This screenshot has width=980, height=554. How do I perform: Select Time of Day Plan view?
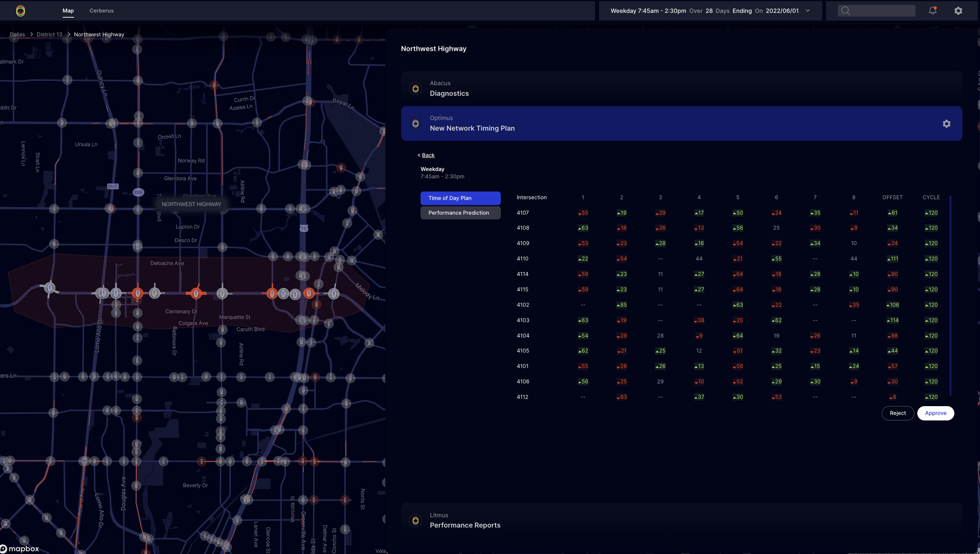coord(460,198)
